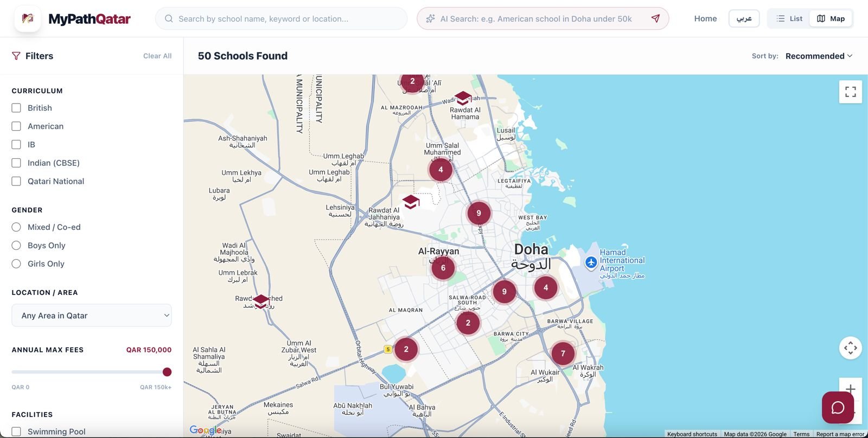This screenshot has width=868, height=438.
Task: Expand the Sort by Recommended dropdown
Action: click(819, 56)
